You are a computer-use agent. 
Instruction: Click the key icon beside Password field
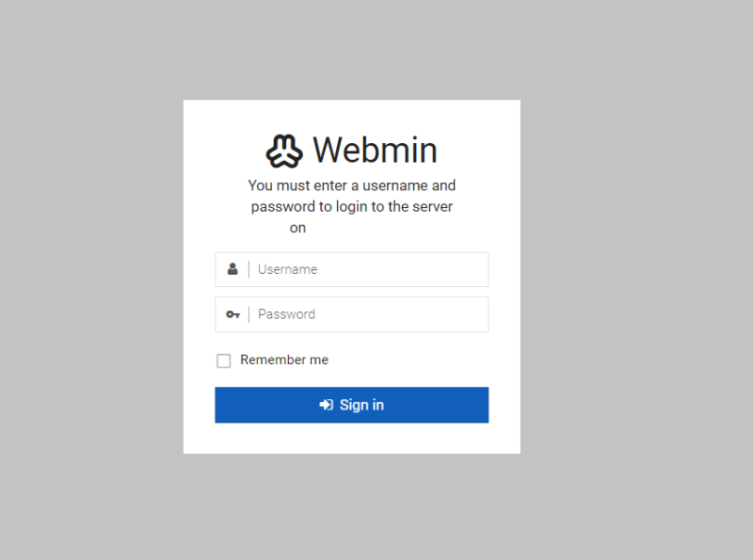[x=232, y=314]
